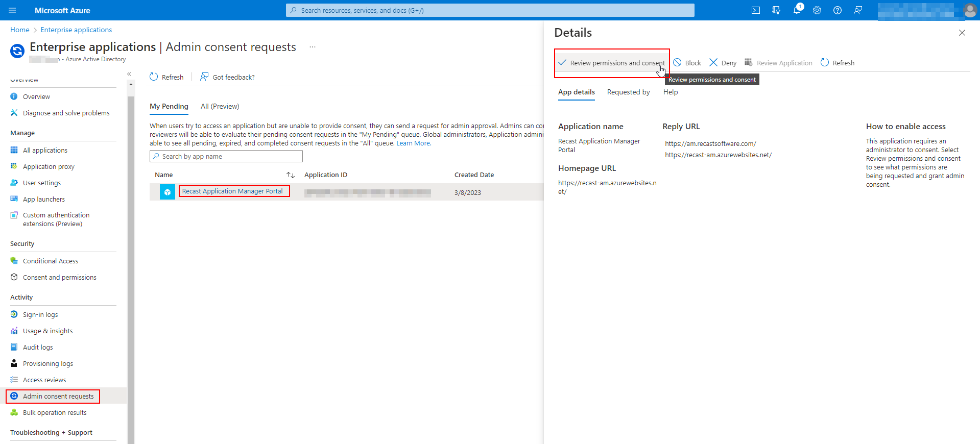The height and width of the screenshot is (444, 980).
Task: Open Bulk operation results
Action: click(x=55, y=412)
